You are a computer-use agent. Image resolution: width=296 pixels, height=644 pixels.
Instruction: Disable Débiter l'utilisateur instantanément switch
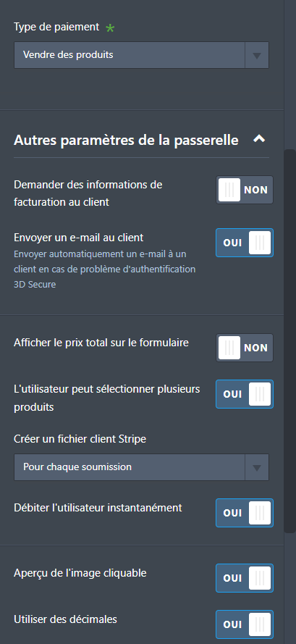point(245,513)
